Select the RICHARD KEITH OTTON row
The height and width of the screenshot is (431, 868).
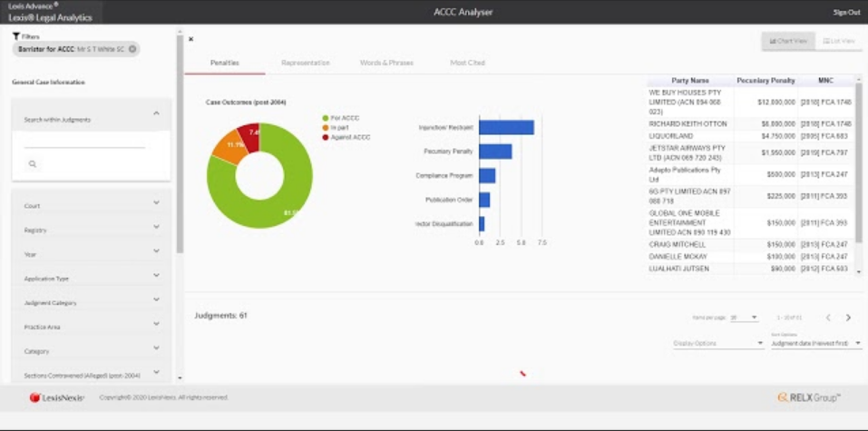click(x=750, y=123)
